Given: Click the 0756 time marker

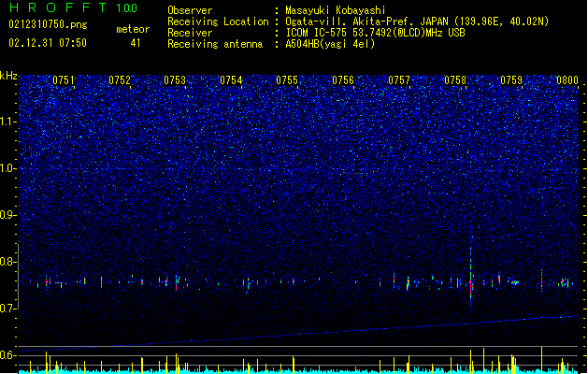Looking at the screenshot, I should (x=343, y=80).
